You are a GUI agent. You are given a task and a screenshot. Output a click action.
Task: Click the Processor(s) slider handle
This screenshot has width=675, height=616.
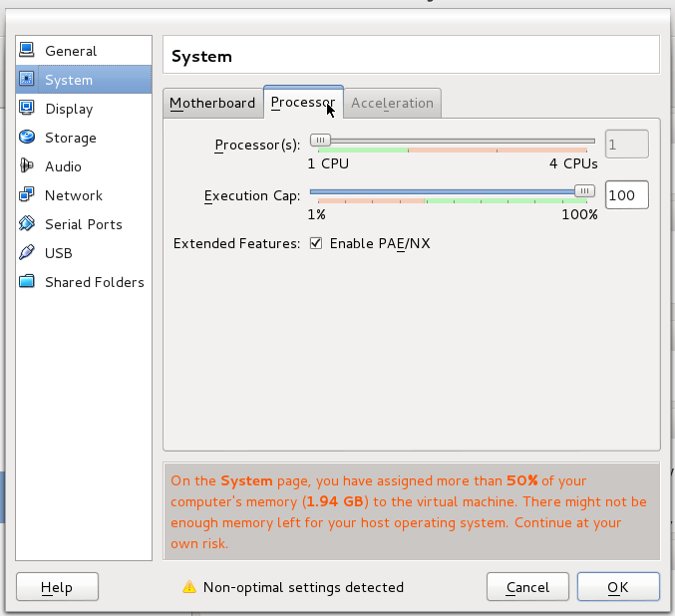(x=320, y=141)
